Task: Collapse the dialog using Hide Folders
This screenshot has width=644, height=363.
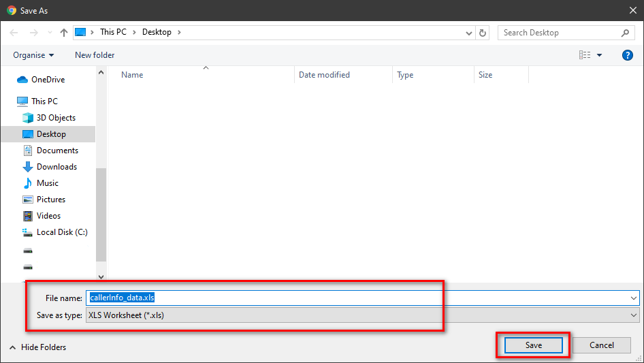Action: pyautogui.click(x=38, y=347)
